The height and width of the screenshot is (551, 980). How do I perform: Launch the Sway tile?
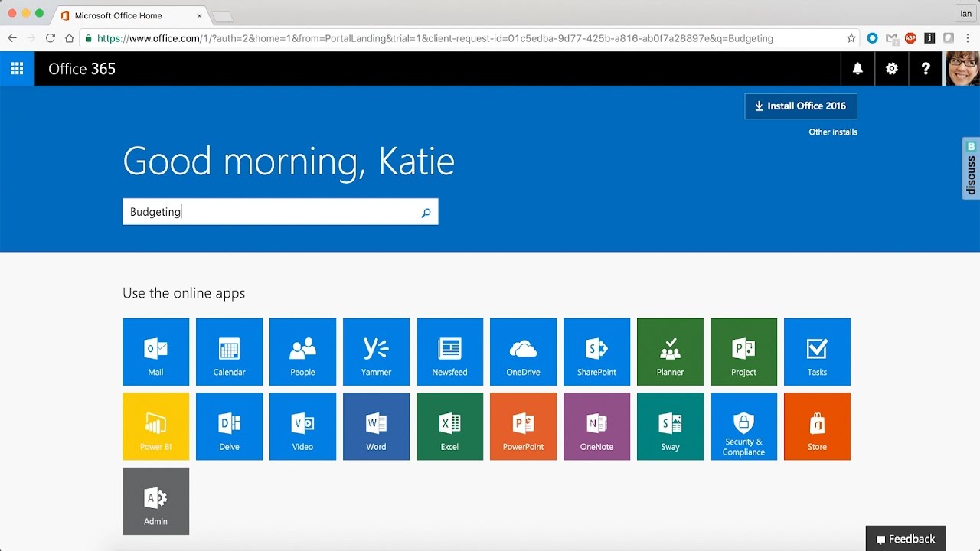[x=670, y=426]
